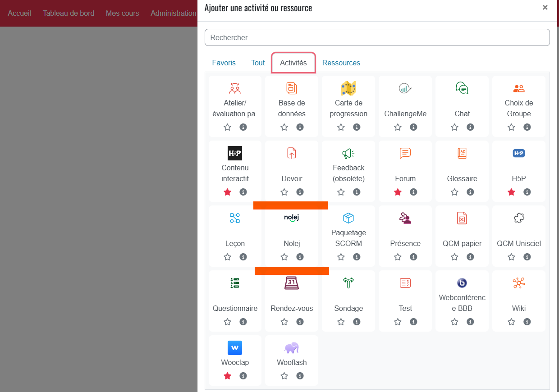Click the Sondage activity label
This screenshot has width=559, height=392.
348,308
